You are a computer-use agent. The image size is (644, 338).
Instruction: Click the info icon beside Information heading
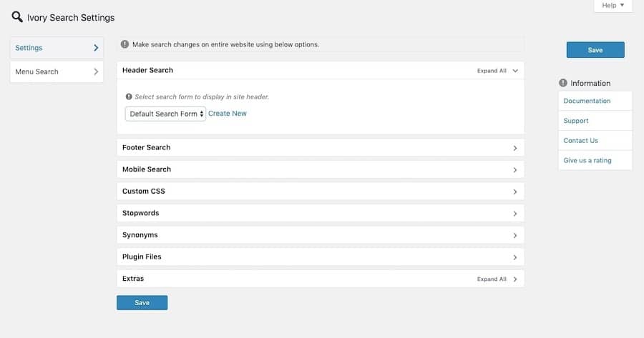click(563, 83)
